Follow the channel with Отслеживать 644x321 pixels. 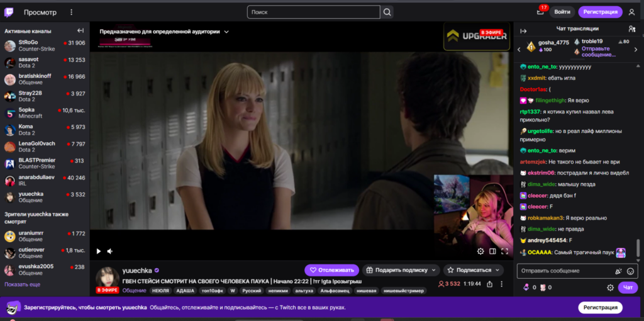tap(332, 270)
